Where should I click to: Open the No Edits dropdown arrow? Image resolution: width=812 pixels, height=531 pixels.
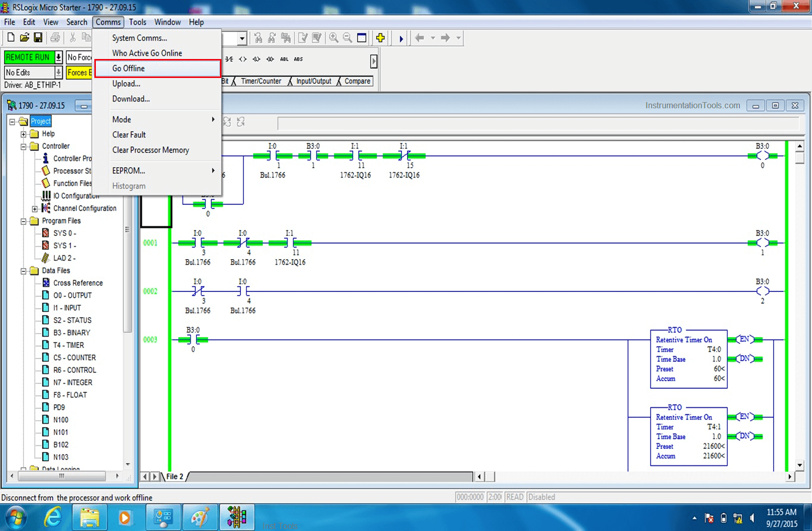pyautogui.click(x=58, y=72)
